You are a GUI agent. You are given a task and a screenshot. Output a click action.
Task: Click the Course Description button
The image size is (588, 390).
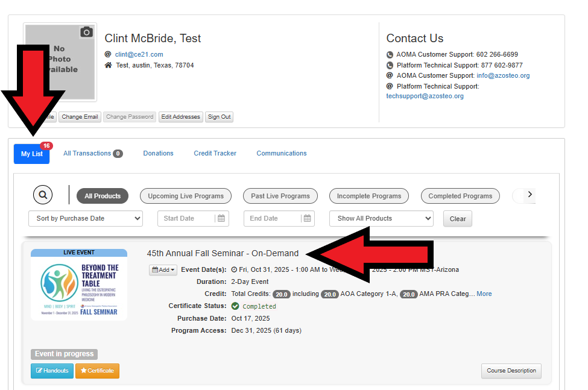[511, 371]
